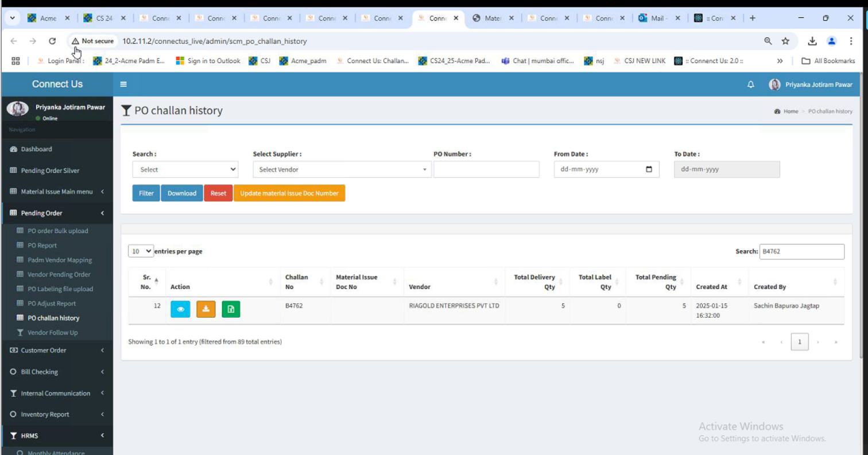Click Home breadcrumb link
This screenshot has width=868, height=455.
pyautogui.click(x=791, y=111)
